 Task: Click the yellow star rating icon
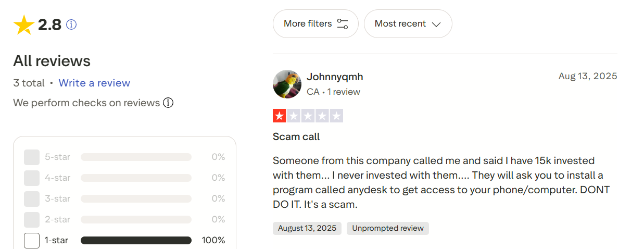coord(24,24)
